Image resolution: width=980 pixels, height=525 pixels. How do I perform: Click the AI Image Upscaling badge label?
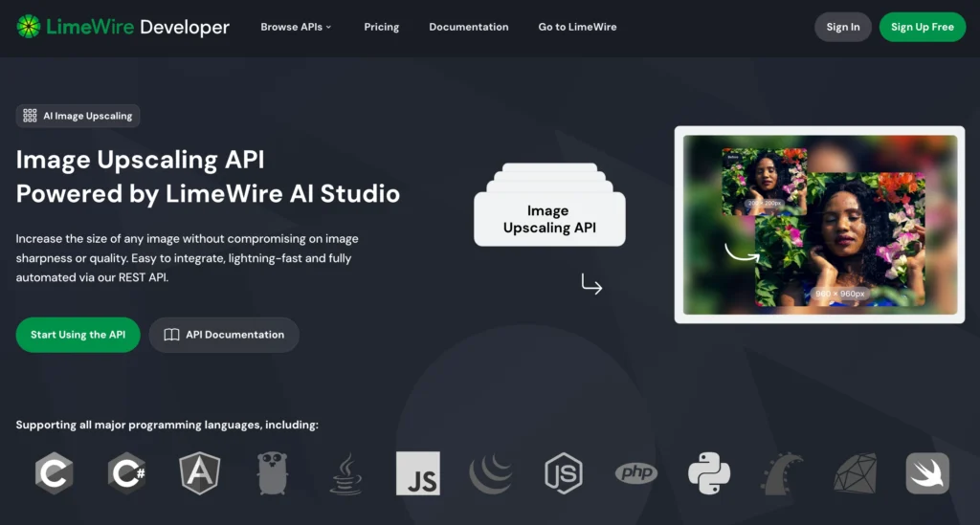(x=87, y=116)
